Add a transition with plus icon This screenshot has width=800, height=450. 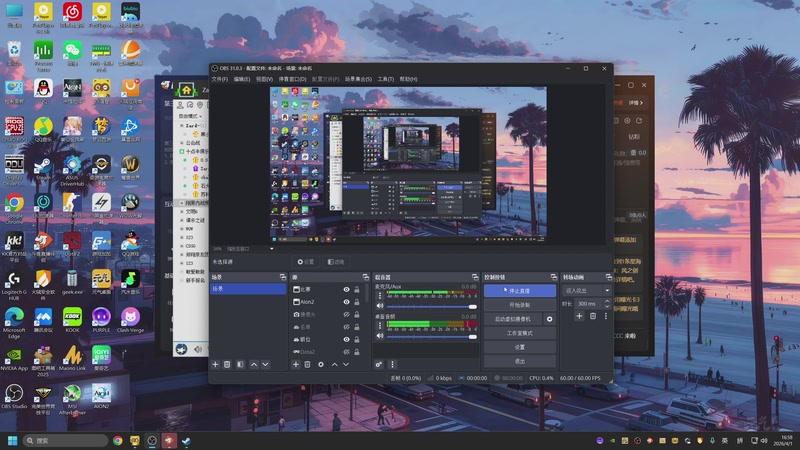[x=578, y=316]
